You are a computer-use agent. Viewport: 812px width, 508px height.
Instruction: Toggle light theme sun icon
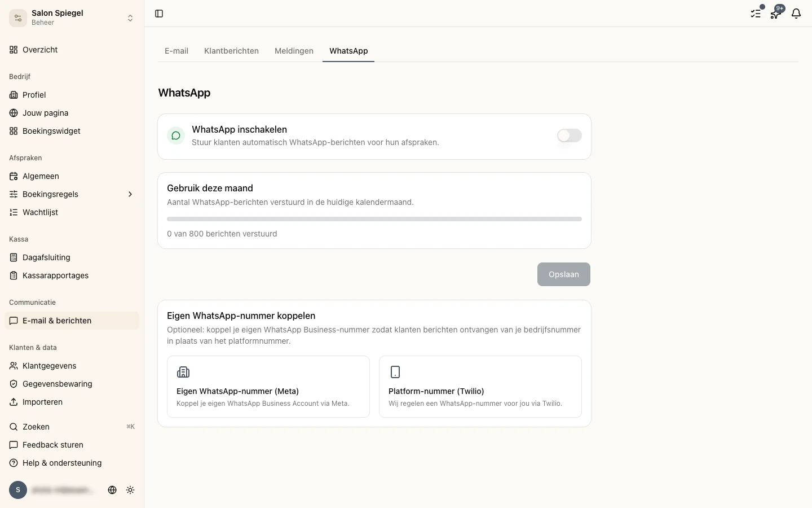coord(130,490)
